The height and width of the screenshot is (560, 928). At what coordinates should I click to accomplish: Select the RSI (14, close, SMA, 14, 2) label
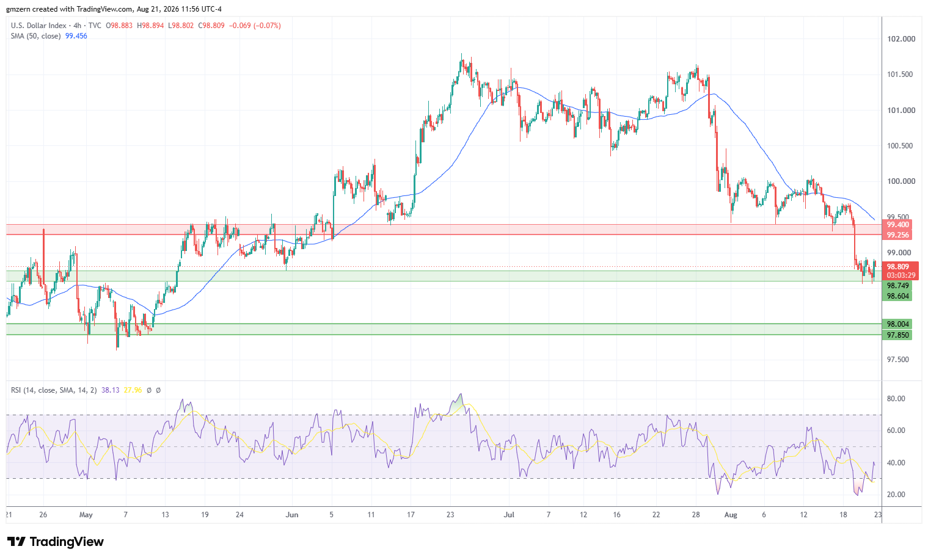[54, 390]
